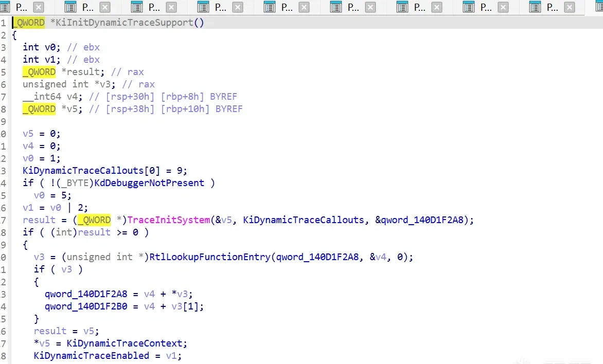Image resolution: width=603 pixels, height=364 pixels.
Task: Click the (_QWORD *) cast before TraceInitSystem
Action: 100,220
